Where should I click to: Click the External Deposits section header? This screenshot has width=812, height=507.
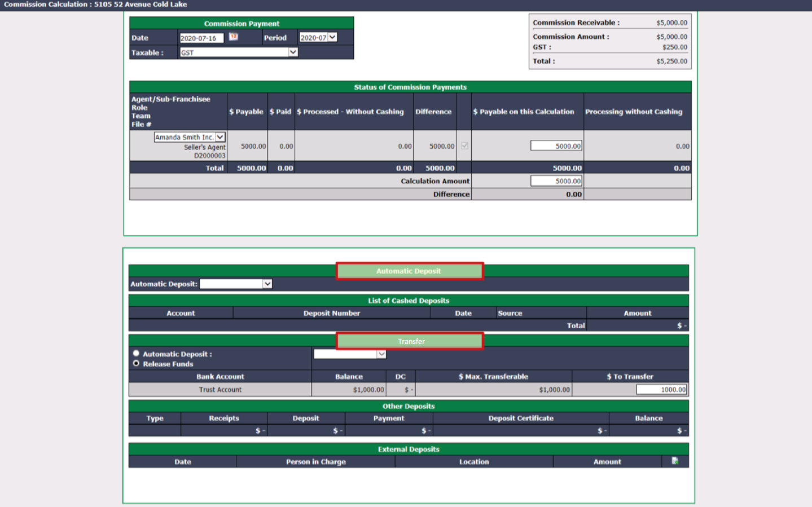click(x=409, y=449)
